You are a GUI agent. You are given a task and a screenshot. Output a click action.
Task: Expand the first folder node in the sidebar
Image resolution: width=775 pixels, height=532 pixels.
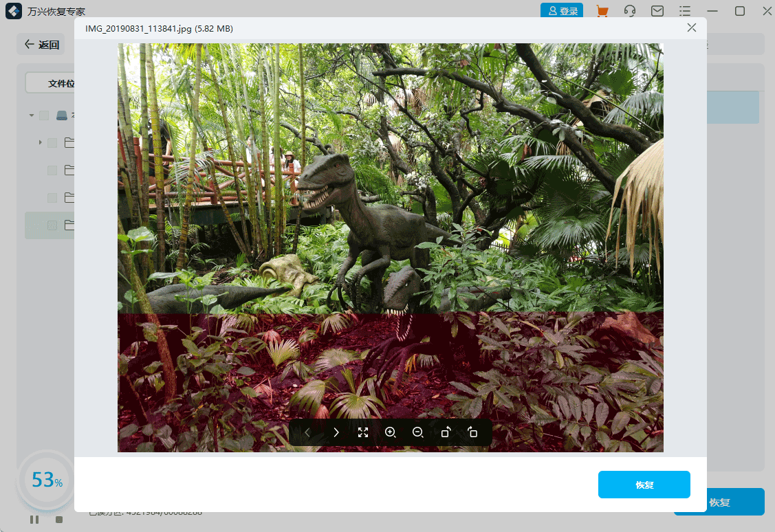tap(40, 142)
